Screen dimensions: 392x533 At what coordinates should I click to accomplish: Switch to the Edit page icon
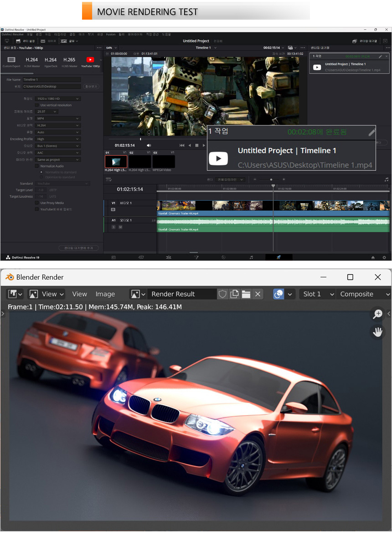pyautogui.click(x=168, y=257)
